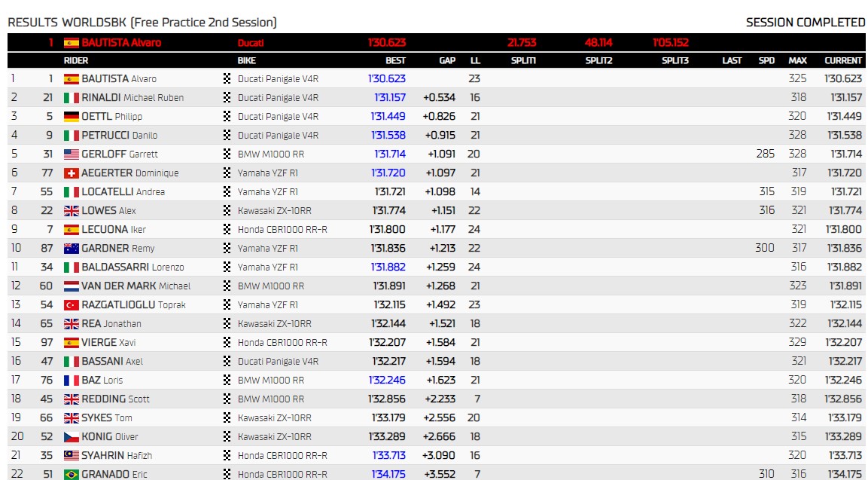The image size is (868, 480).
Task: Click the Brazilian flag beside GRANADO Eric
Action: pos(72,474)
